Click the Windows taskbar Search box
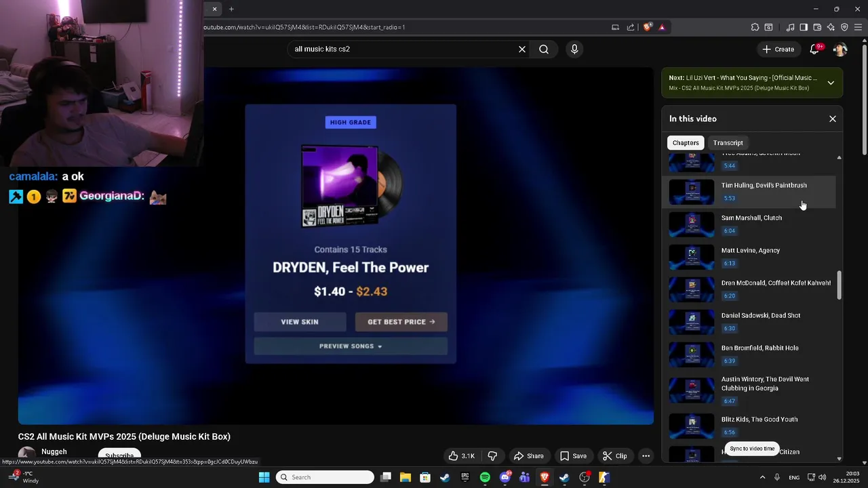Viewport: 868px width, 488px height. coord(325,477)
